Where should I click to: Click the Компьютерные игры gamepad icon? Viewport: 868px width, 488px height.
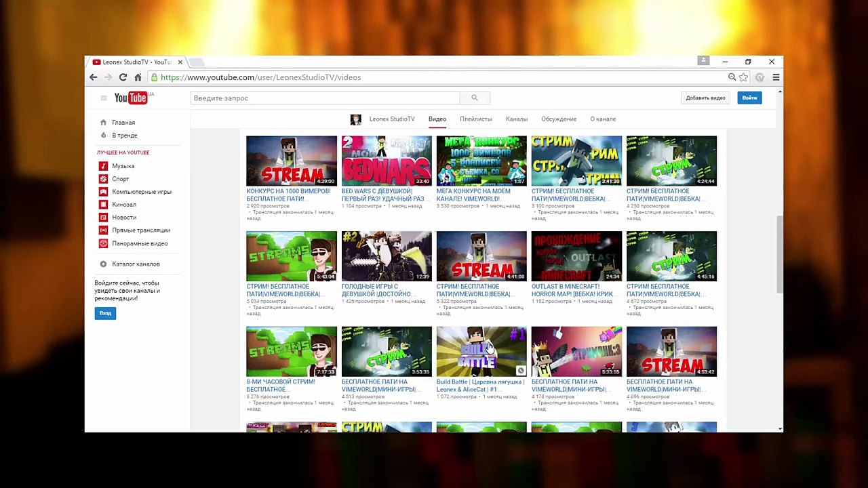point(103,192)
